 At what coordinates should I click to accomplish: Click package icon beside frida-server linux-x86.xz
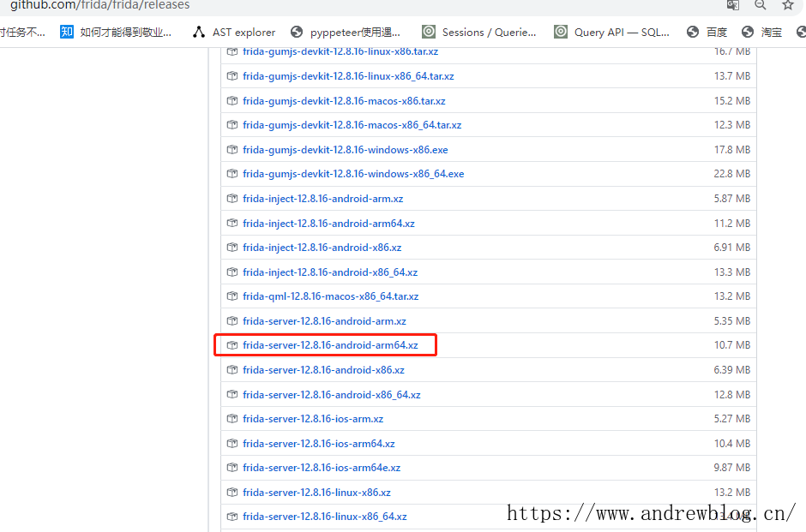[x=232, y=492]
